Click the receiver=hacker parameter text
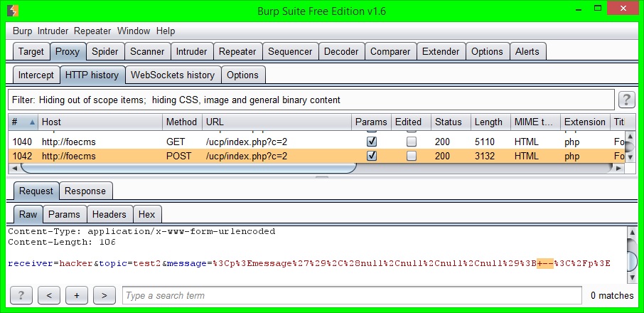644x313 pixels. click(50, 264)
